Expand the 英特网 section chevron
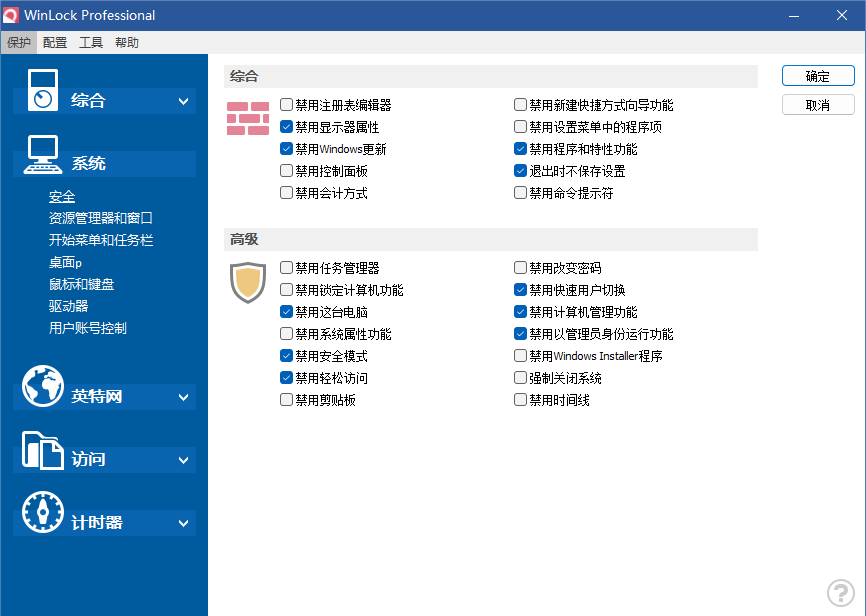 click(x=184, y=397)
